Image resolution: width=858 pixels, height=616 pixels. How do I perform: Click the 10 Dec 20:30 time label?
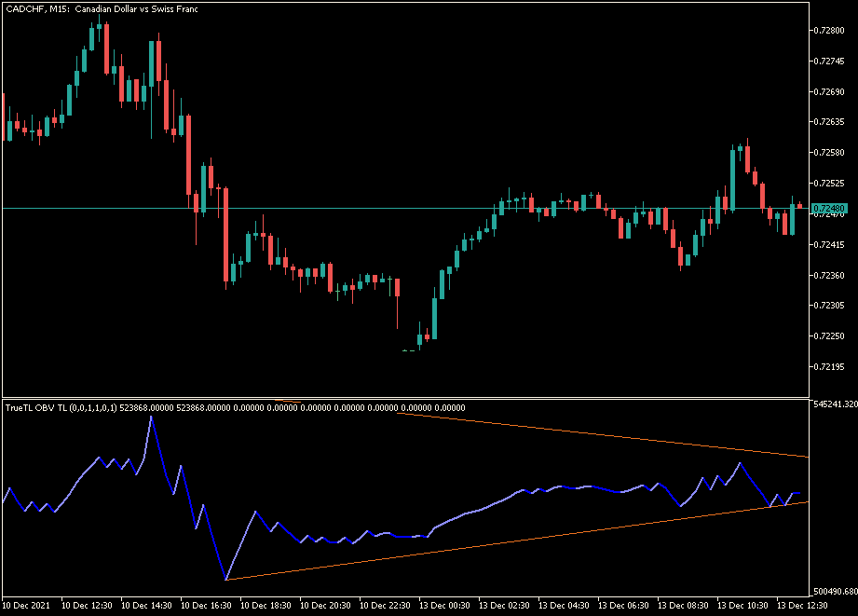click(x=325, y=606)
